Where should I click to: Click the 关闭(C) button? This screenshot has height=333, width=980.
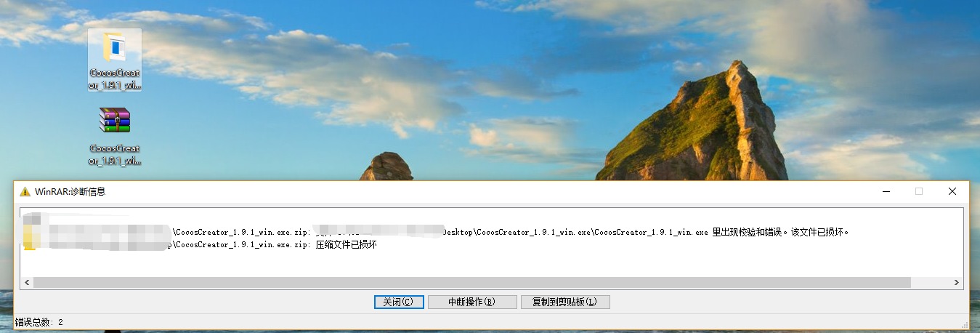[399, 302]
